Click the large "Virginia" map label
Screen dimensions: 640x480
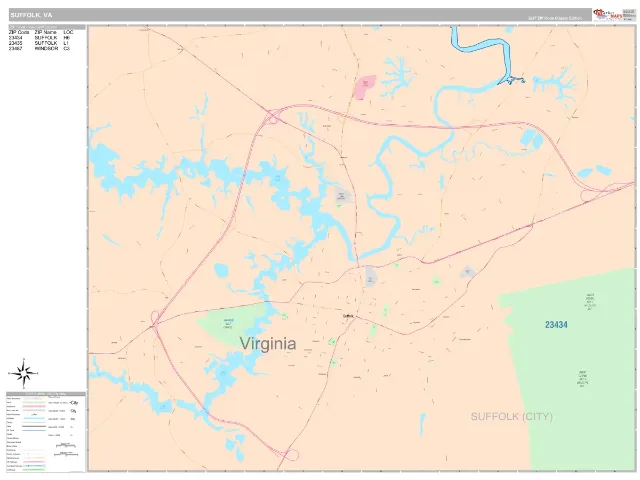268,344
